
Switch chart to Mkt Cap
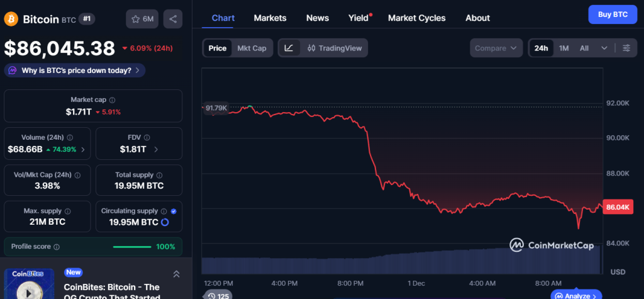pyautogui.click(x=252, y=48)
